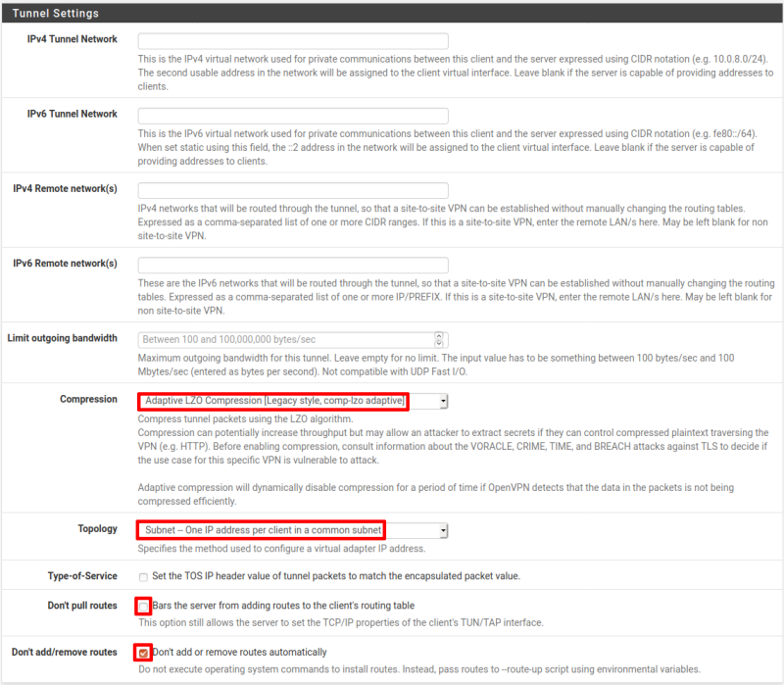
Task: Focus the IPv4 Remote network(s) field
Action: [x=293, y=190]
